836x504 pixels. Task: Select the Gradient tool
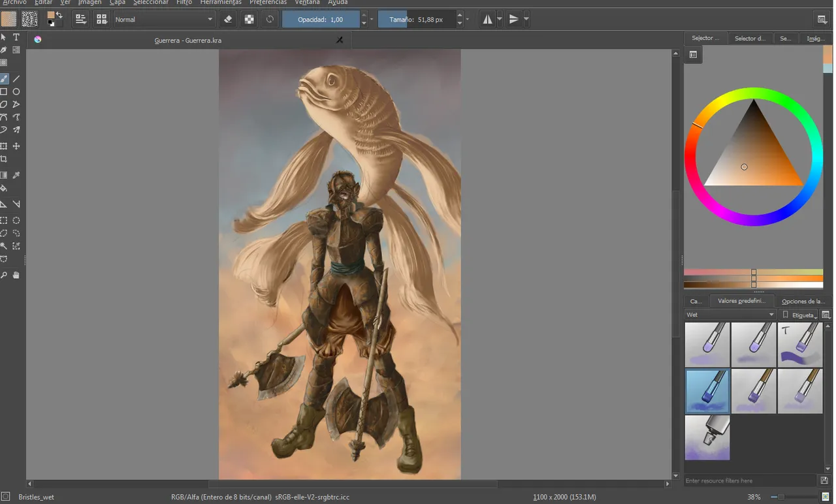pos(4,176)
